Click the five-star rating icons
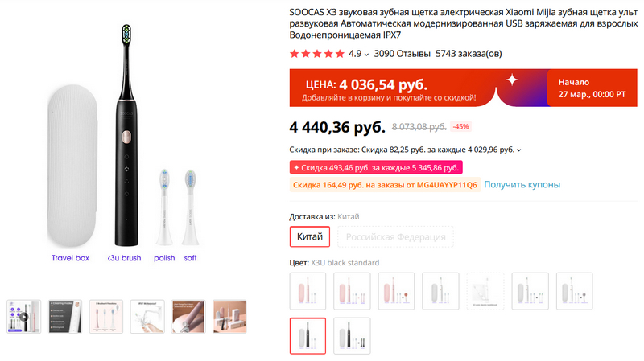644x361 pixels. [316, 54]
